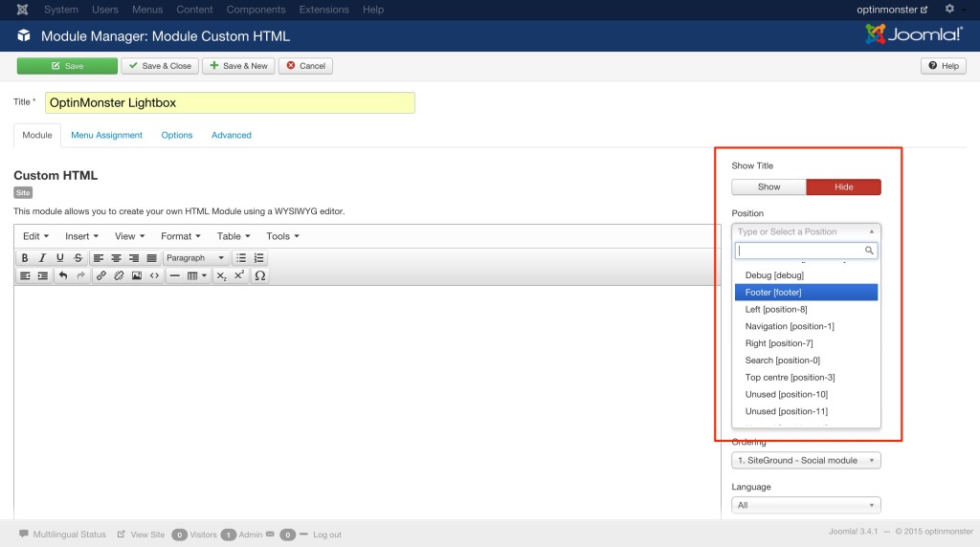This screenshot has width=980, height=547.
Task: Switch to Advanced tab
Action: click(232, 135)
